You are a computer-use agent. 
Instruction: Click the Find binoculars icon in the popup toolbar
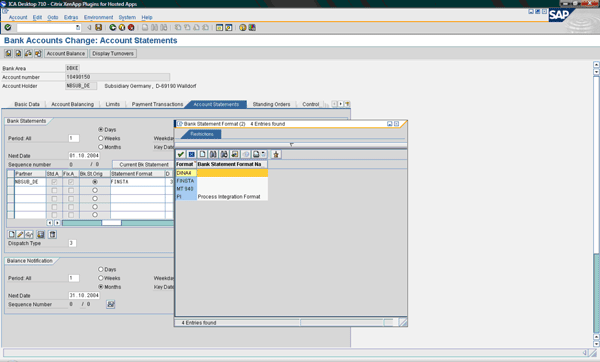click(x=213, y=154)
